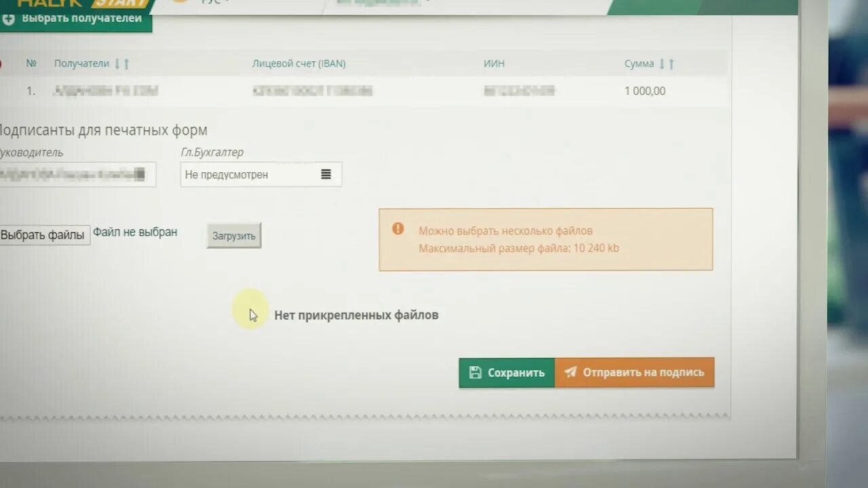Click the 'Отправить на подпись' button

pyautogui.click(x=635, y=373)
